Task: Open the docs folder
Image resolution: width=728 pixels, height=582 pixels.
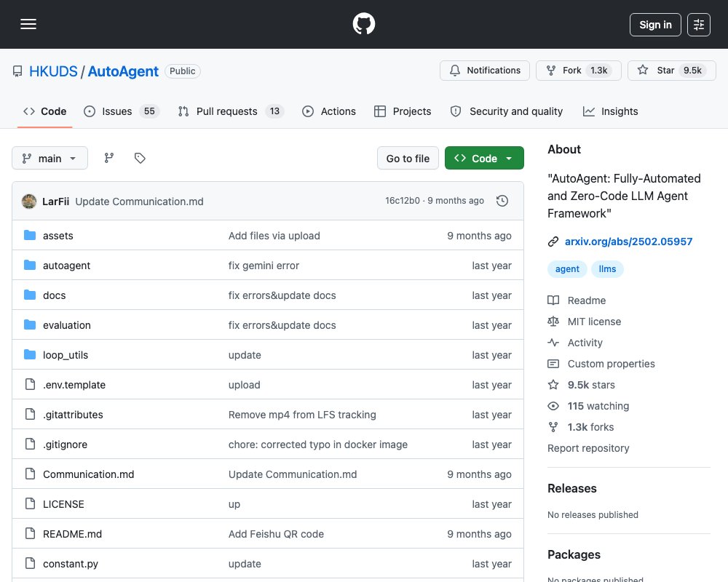Action: point(55,295)
